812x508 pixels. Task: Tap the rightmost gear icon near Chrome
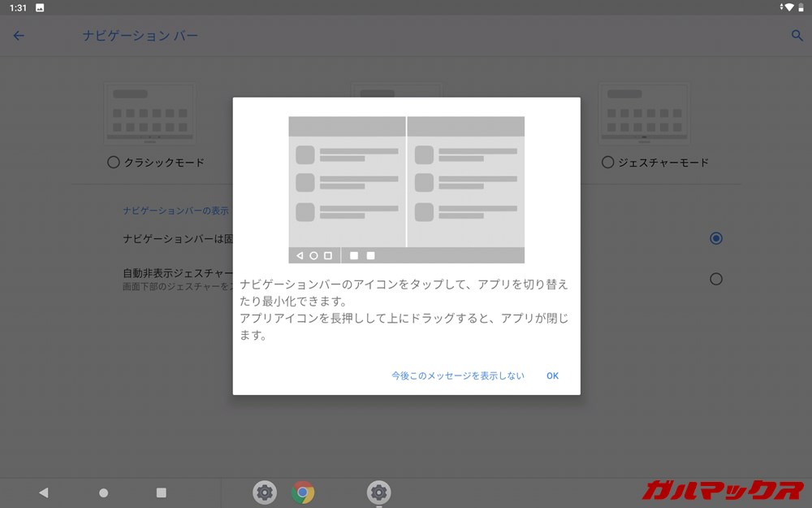378,493
